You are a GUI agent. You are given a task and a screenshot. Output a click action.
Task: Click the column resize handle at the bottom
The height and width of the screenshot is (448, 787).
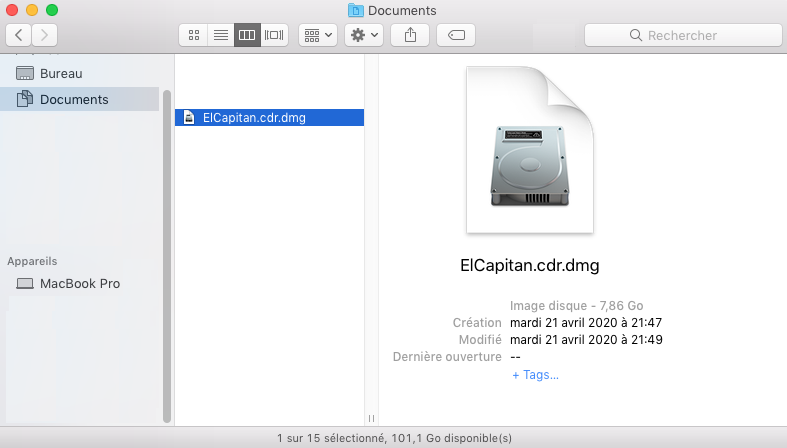coord(371,418)
